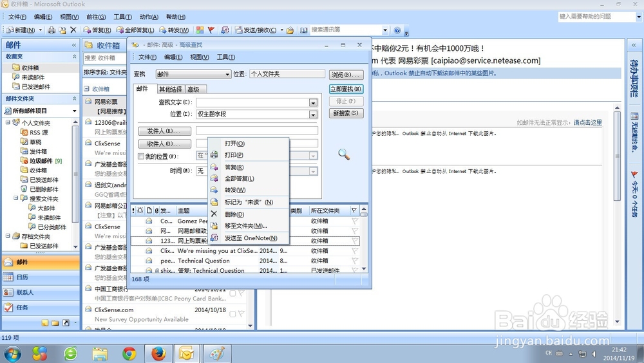Switch to the 高级 tab
The width and height of the screenshot is (644, 363).
click(193, 89)
